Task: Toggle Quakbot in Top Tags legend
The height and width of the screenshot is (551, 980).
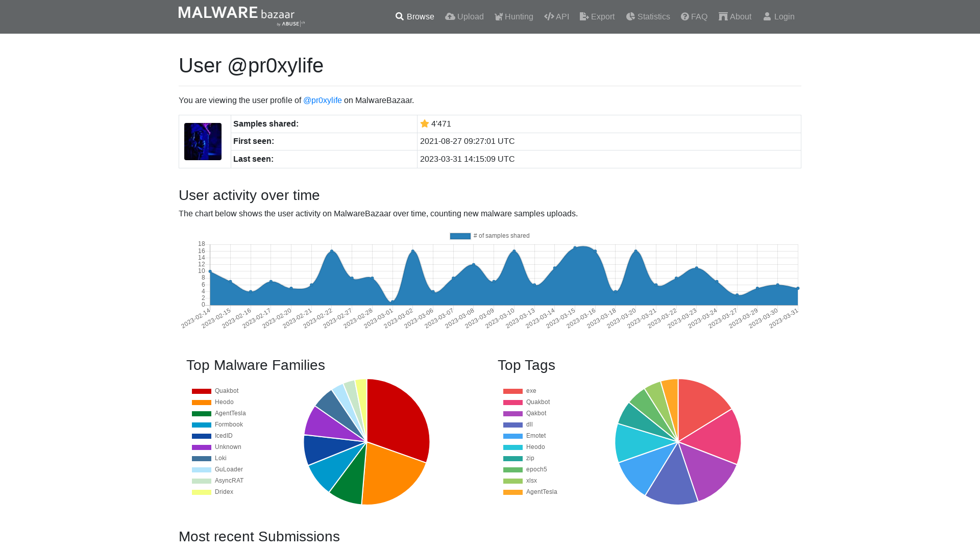Action: point(526,402)
